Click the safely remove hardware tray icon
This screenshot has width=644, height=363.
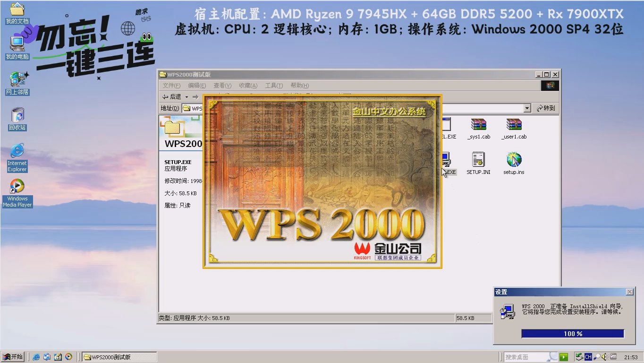tap(579, 357)
